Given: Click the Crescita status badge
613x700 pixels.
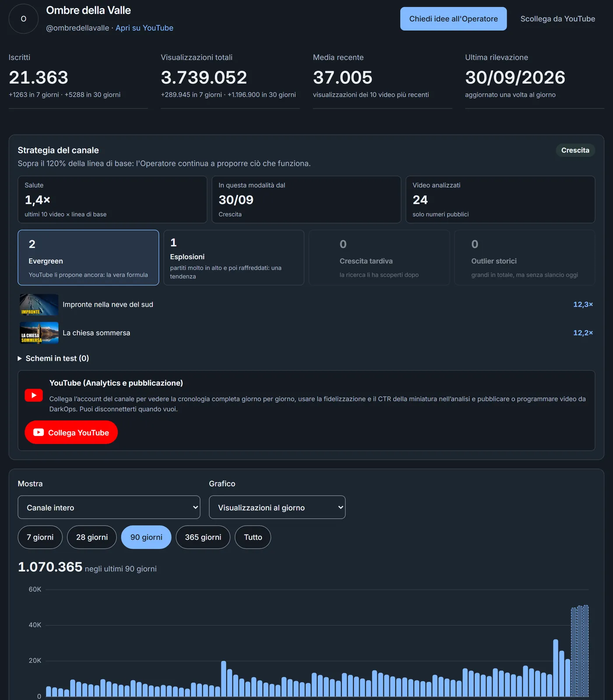Looking at the screenshot, I should [x=575, y=150].
